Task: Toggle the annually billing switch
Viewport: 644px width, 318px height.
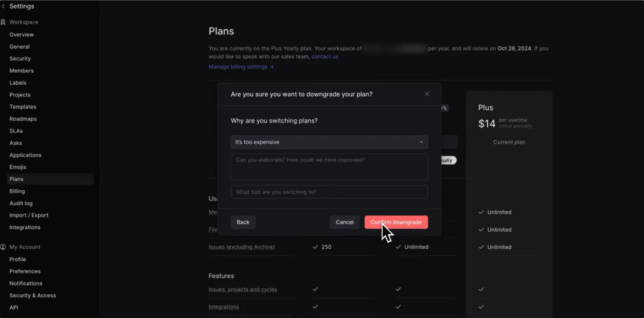Action: pos(449,160)
